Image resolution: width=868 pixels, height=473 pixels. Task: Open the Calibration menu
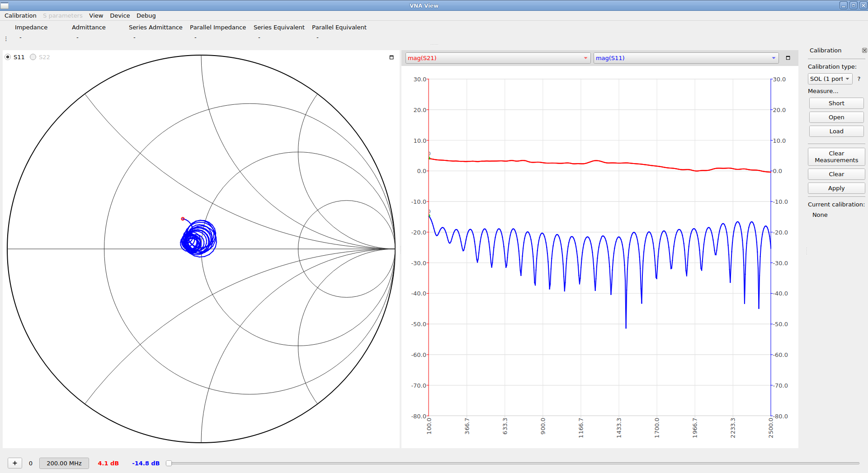20,15
